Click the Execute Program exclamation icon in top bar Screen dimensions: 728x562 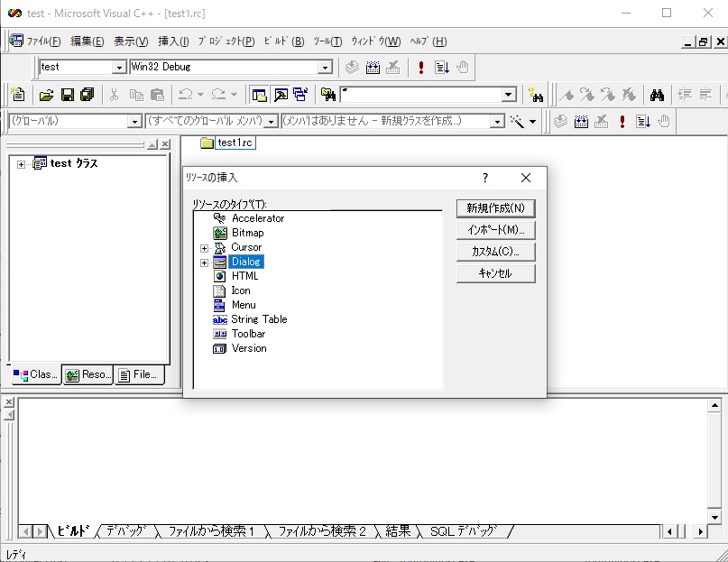[421, 68]
